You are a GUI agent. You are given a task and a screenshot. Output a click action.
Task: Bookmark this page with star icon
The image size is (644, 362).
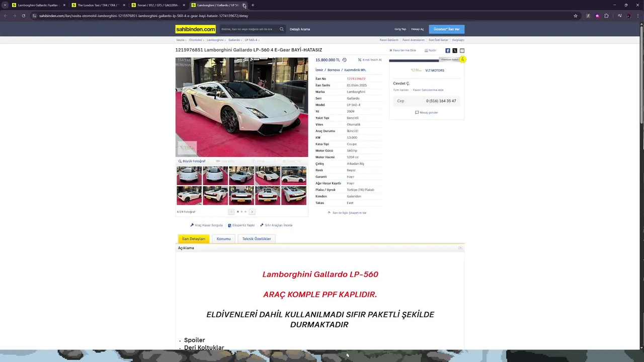[576, 16]
